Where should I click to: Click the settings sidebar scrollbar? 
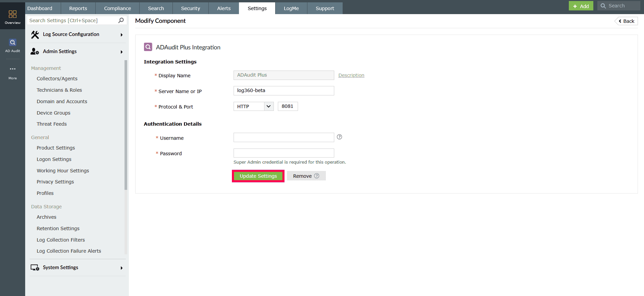pyautogui.click(x=126, y=125)
